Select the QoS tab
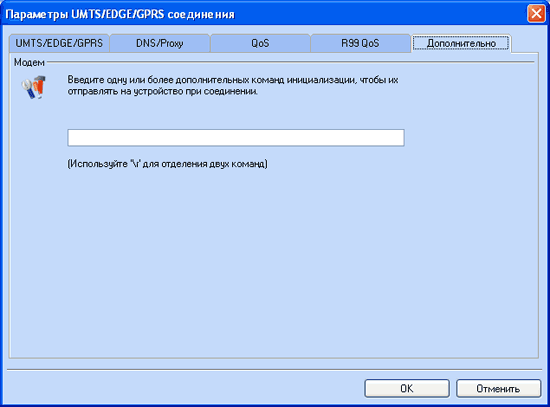The image size is (550, 407). coord(260,44)
